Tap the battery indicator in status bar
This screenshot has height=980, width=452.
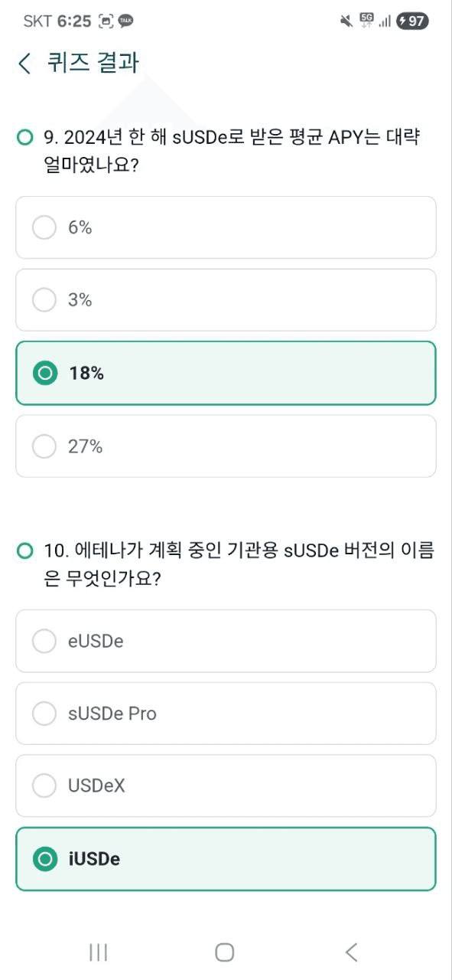[412, 21]
